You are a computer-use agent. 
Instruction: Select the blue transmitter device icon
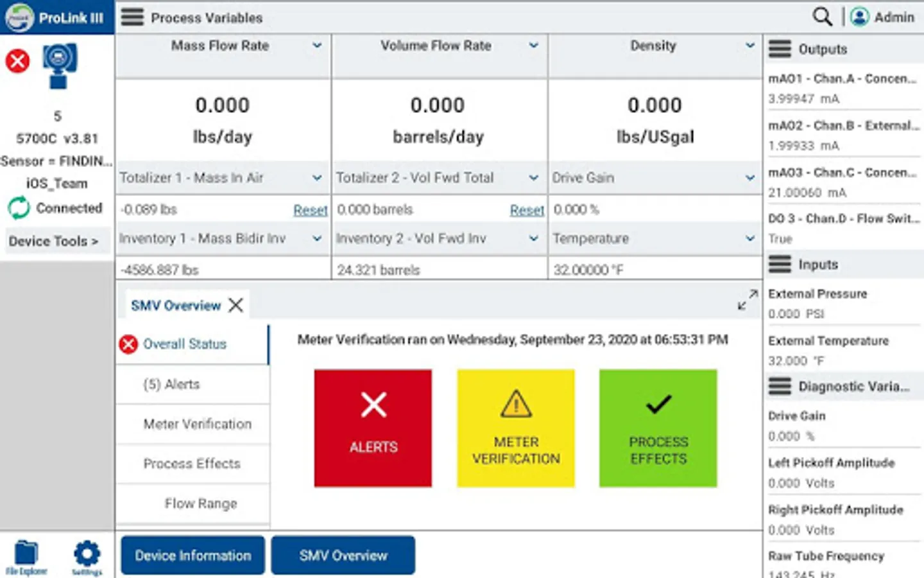click(x=59, y=66)
